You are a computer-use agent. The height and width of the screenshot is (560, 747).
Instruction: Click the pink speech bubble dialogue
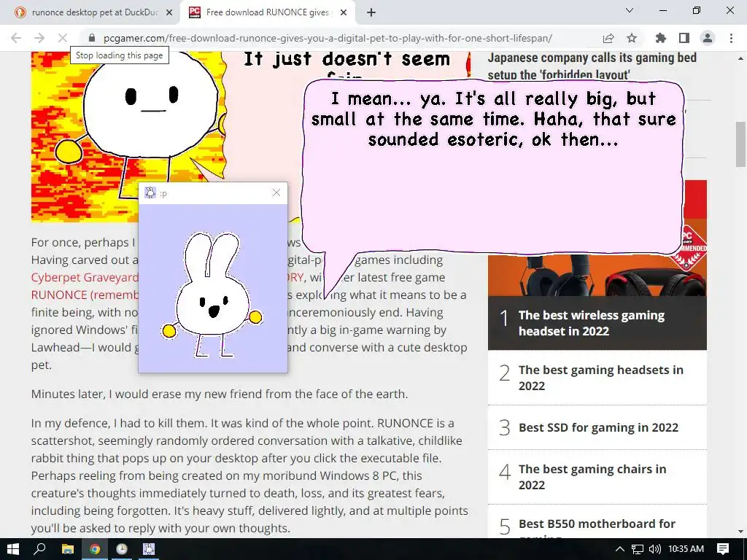click(x=493, y=168)
